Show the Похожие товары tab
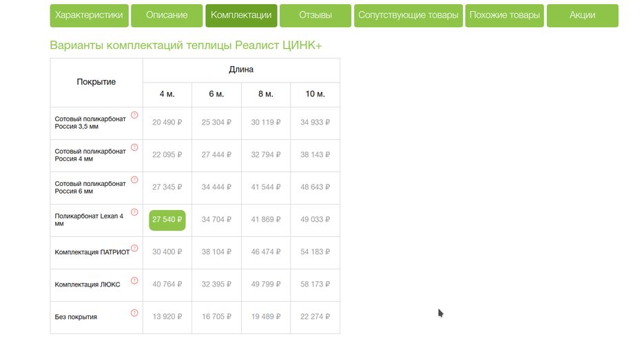The image size is (644, 352). pyautogui.click(x=505, y=15)
